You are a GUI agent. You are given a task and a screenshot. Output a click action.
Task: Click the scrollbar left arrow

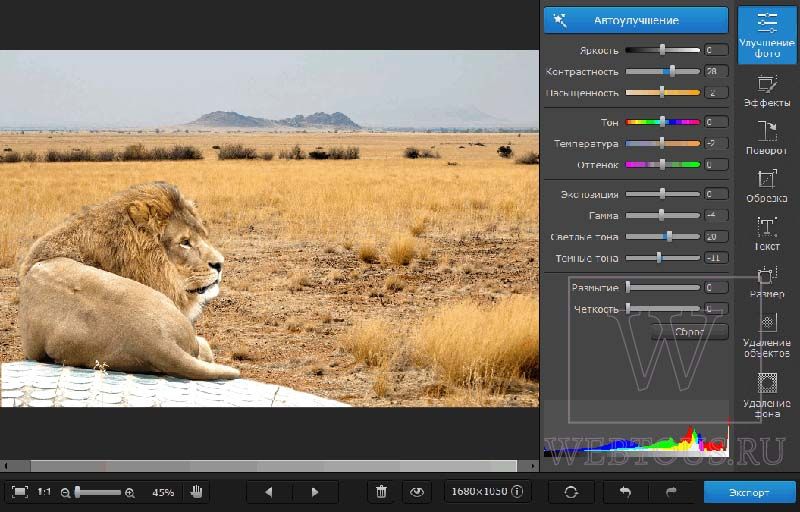click(6, 466)
